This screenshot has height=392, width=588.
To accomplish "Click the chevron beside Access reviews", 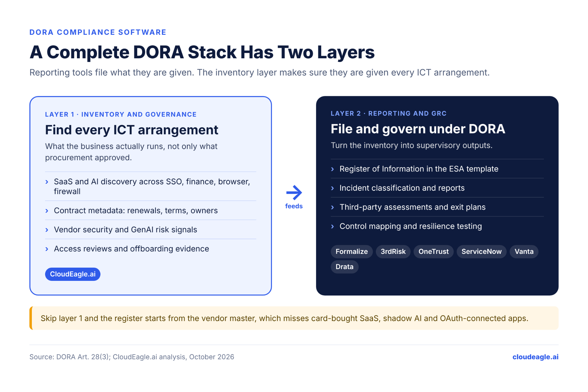I will pos(47,249).
